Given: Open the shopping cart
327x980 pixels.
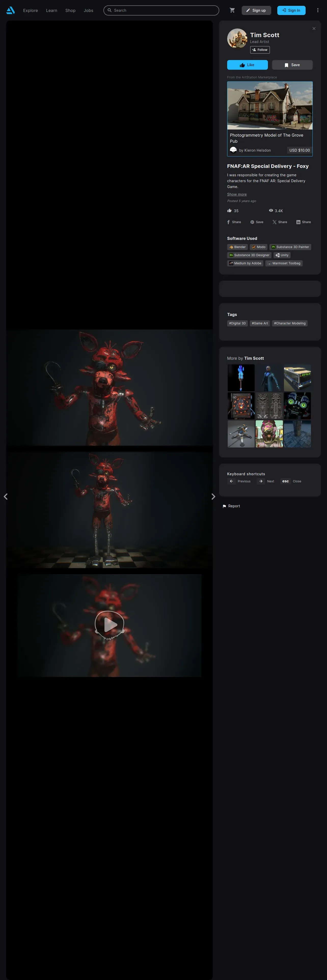Looking at the screenshot, I should coord(232,10).
